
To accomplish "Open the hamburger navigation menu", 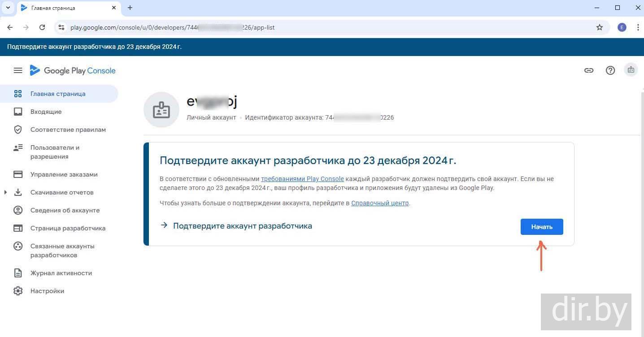I will 18,70.
